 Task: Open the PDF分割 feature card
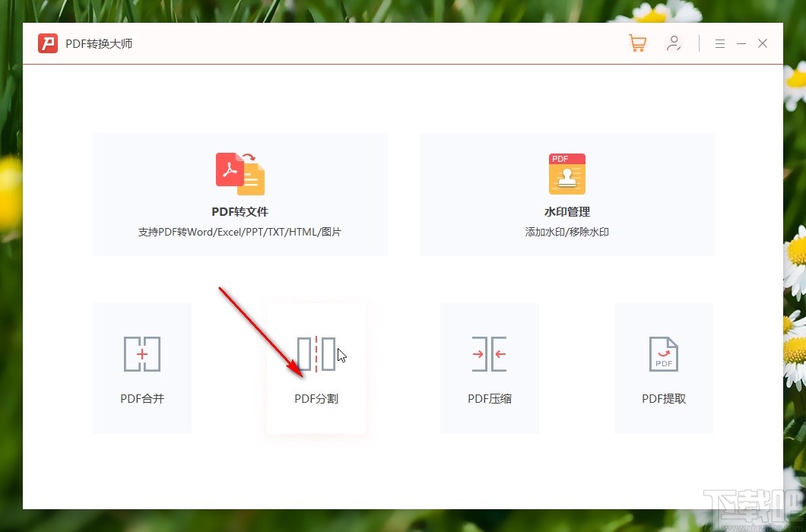point(316,369)
